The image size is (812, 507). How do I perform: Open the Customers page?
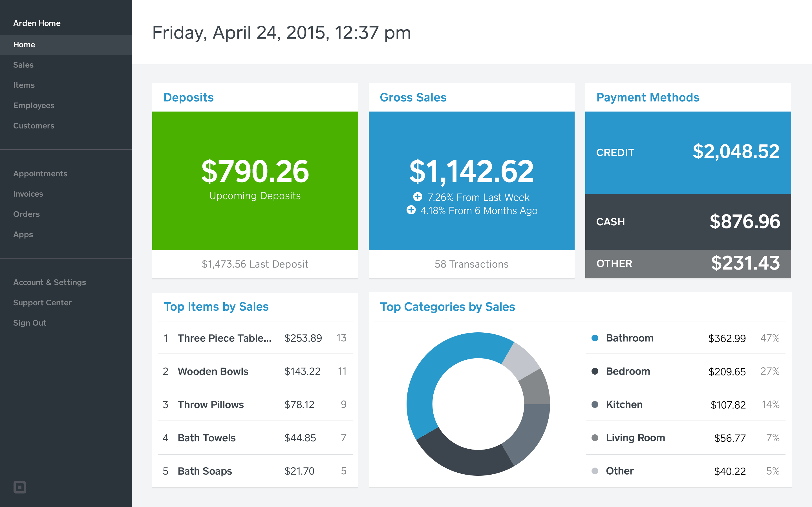34,126
